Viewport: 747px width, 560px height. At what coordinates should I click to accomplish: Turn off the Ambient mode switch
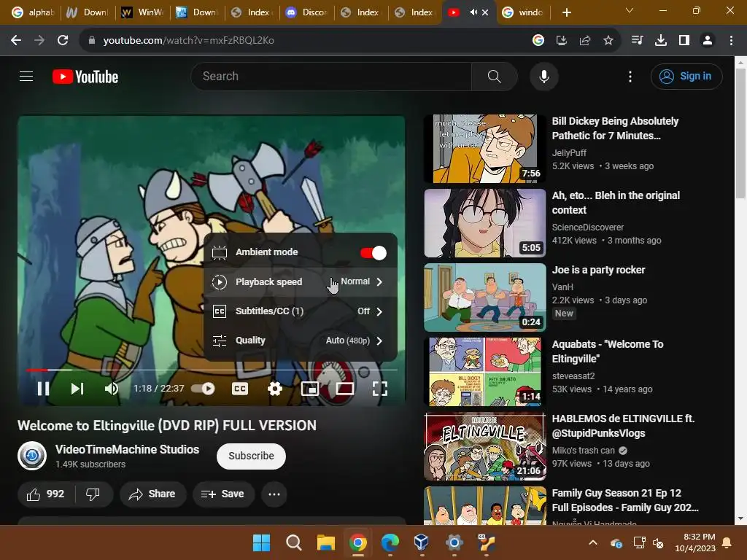[x=373, y=253]
